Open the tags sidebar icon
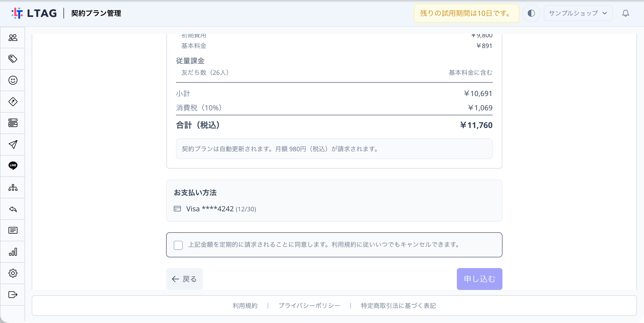 (13, 59)
